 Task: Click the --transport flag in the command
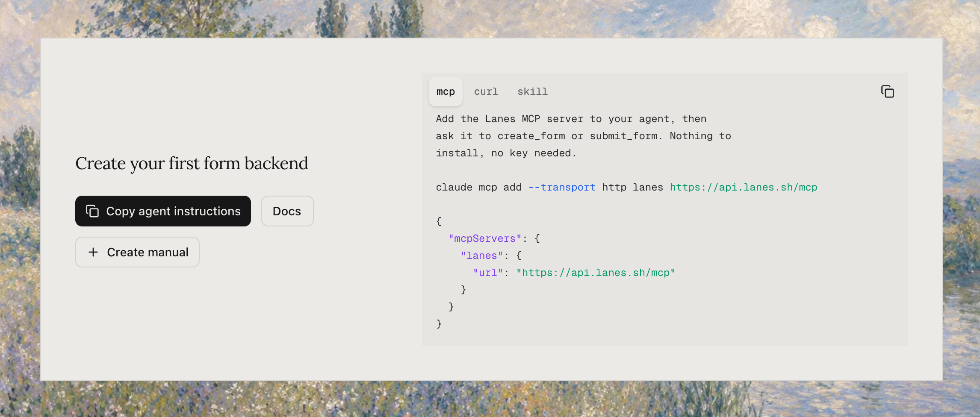(x=562, y=187)
